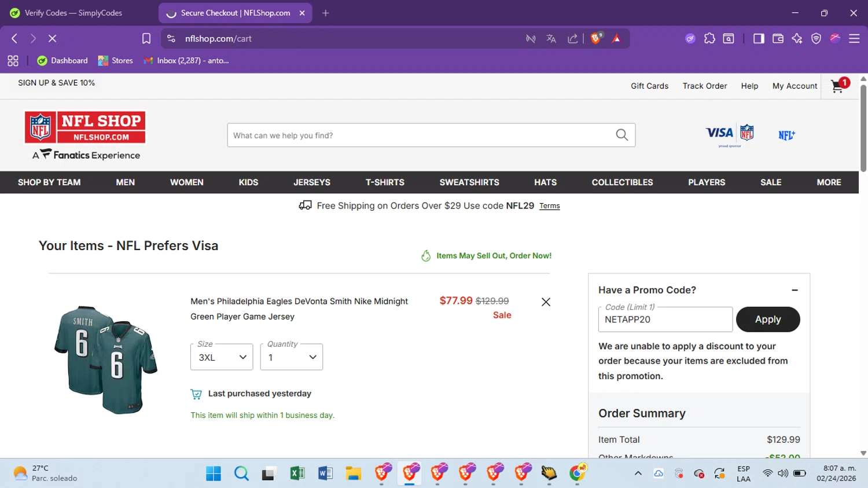Open Excel from the taskbar
Viewport: 868px width, 488px height.
297,474
